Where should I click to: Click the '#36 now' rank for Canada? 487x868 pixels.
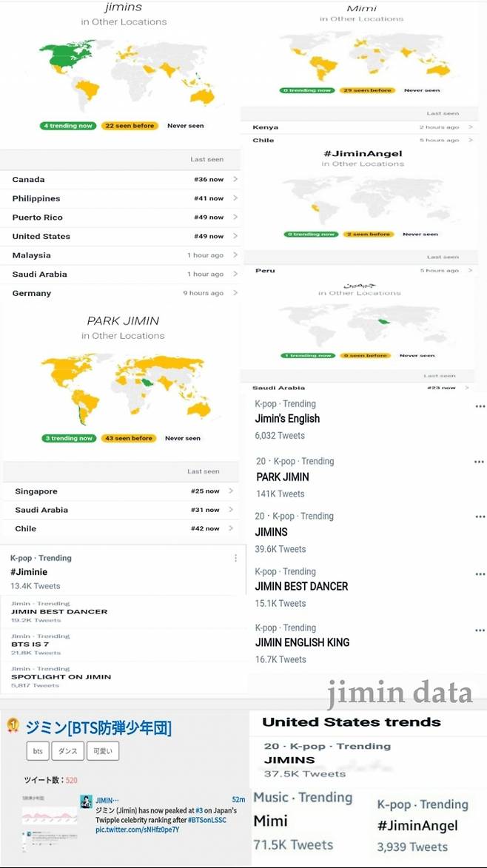point(209,179)
